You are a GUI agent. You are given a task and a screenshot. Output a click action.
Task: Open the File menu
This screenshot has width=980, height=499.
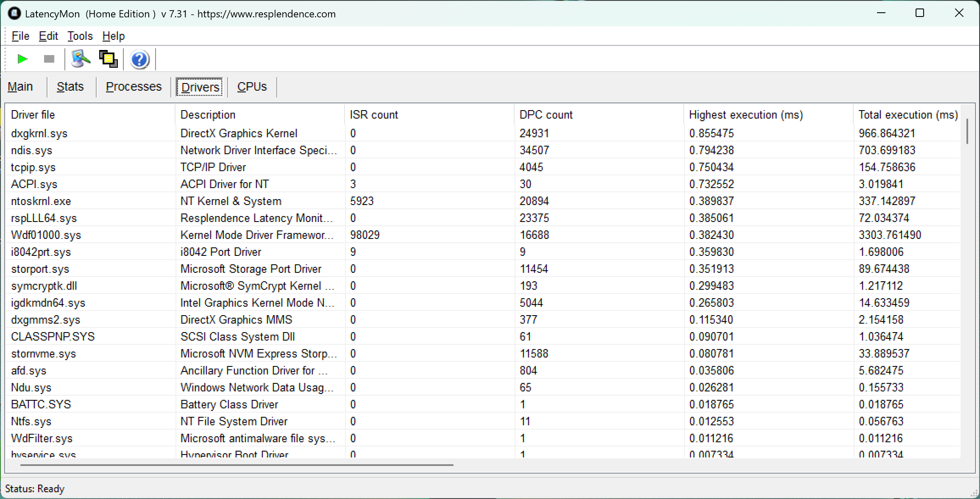(x=20, y=36)
